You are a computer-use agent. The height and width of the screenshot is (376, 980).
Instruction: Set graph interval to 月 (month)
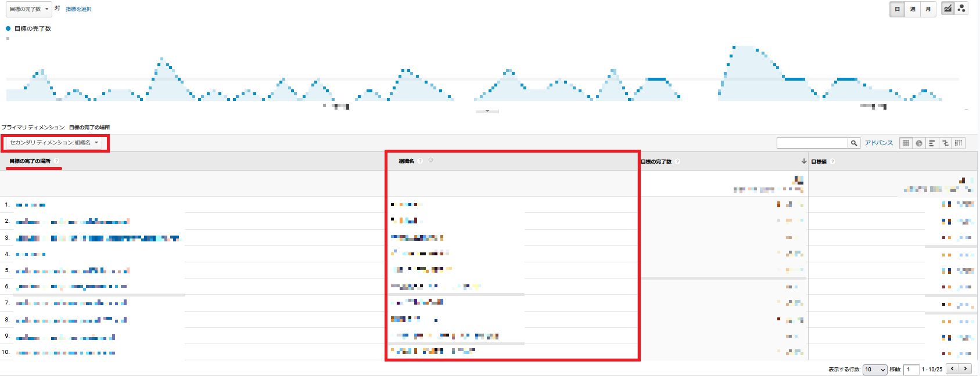[x=928, y=9]
